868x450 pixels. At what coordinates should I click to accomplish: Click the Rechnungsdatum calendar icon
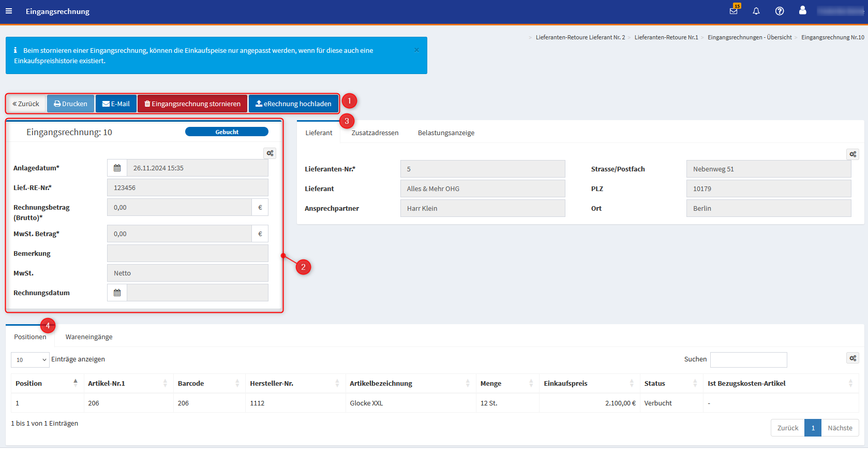point(117,293)
